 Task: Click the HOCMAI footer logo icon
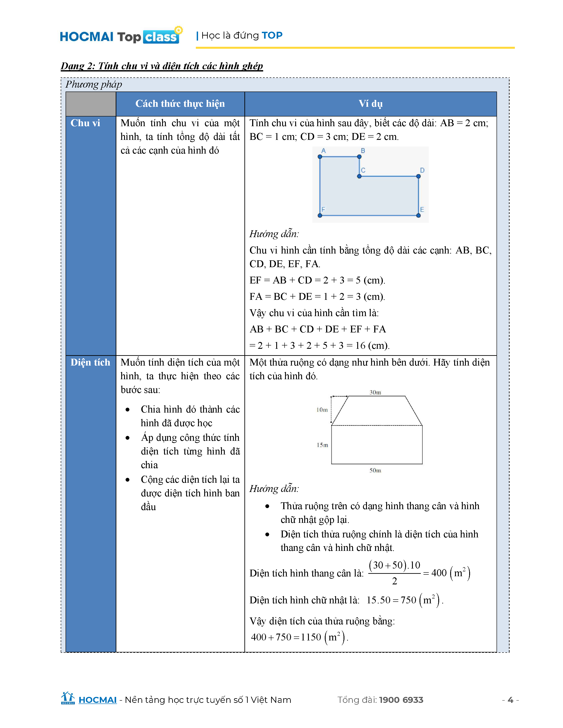(x=68, y=698)
